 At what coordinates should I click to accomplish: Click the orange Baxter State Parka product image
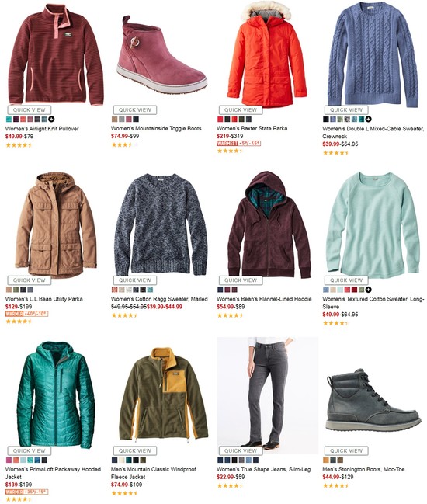(x=266, y=54)
